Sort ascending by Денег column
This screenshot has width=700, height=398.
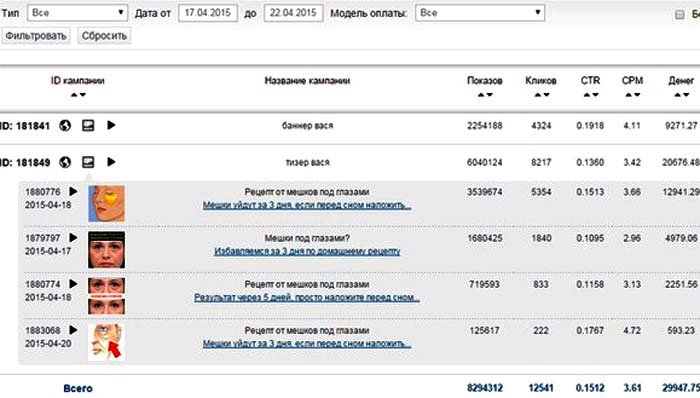click(678, 95)
